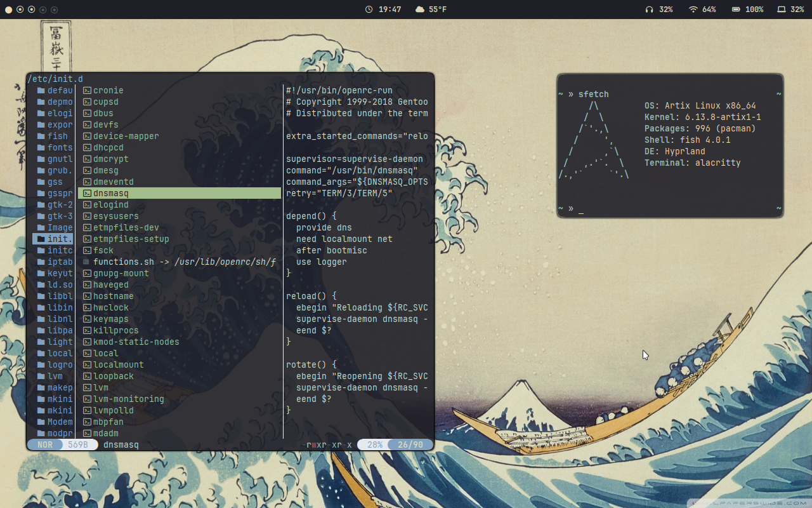Click the 26/90 item counter in status bar

coord(410,444)
